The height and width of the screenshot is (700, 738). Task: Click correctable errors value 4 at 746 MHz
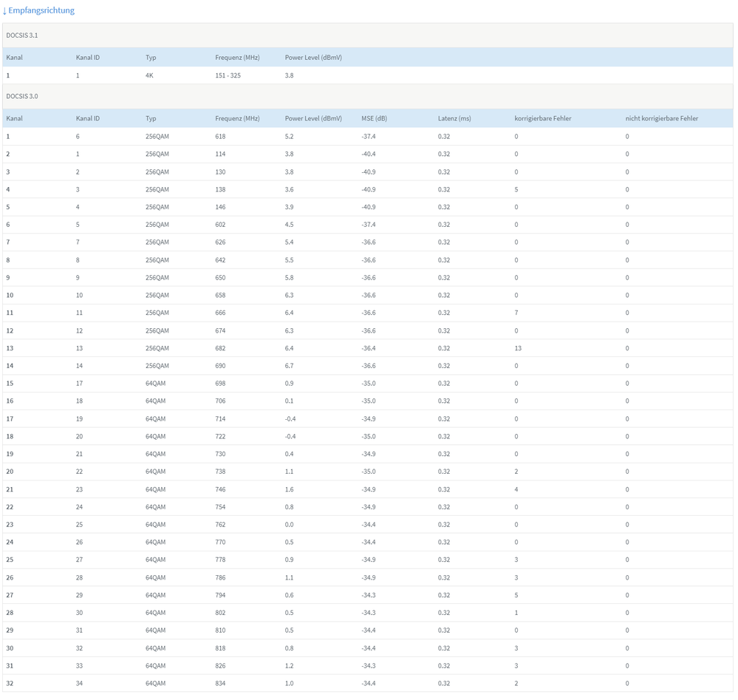[x=516, y=489]
